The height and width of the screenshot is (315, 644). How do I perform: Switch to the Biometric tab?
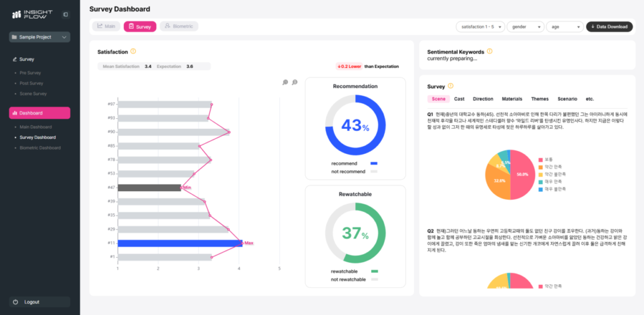tap(179, 26)
